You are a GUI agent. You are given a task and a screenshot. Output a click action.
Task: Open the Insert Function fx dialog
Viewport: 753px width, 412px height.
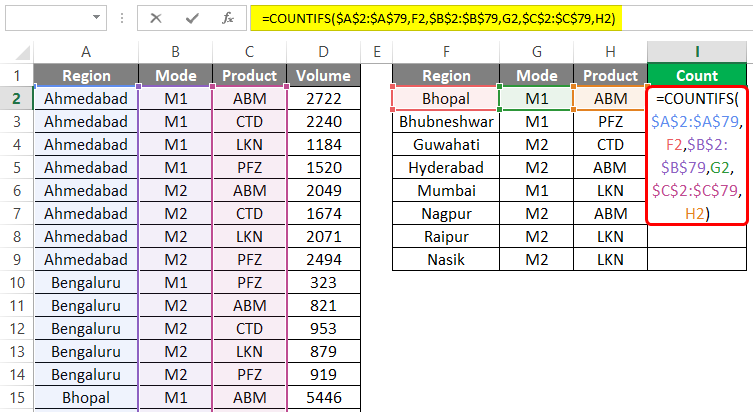pos(229,17)
